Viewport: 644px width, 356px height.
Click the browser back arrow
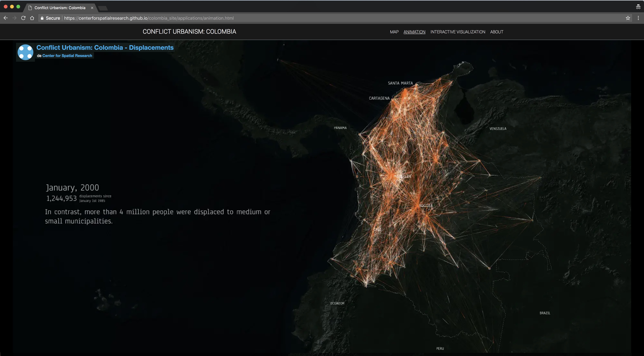pos(6,18)
